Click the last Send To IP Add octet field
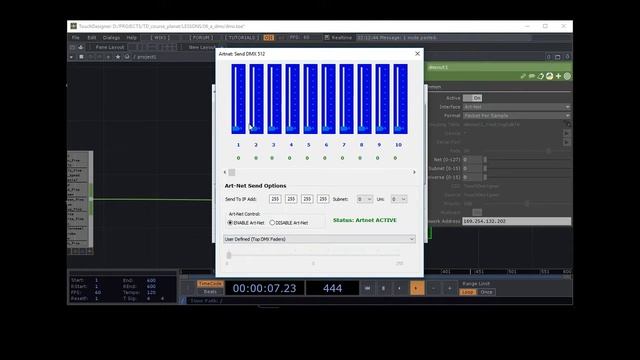 (x=323, y=199)
